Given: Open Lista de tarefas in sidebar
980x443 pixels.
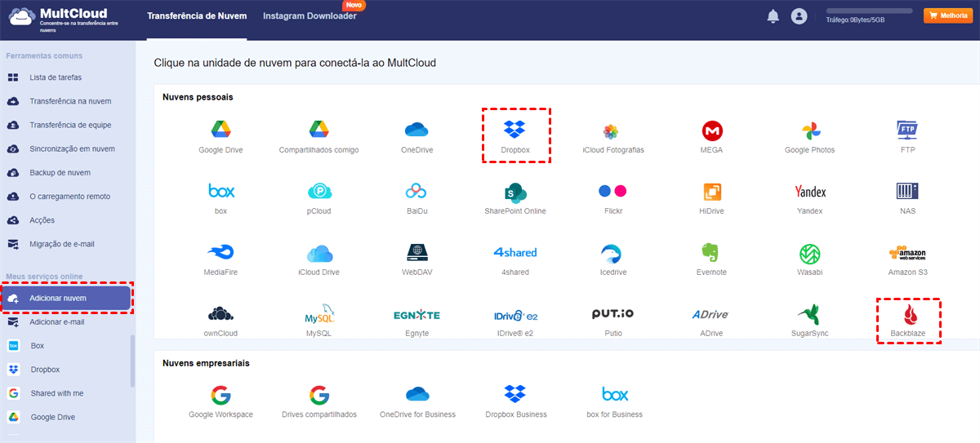Looking at the screenshot, I should pos(67,78).
